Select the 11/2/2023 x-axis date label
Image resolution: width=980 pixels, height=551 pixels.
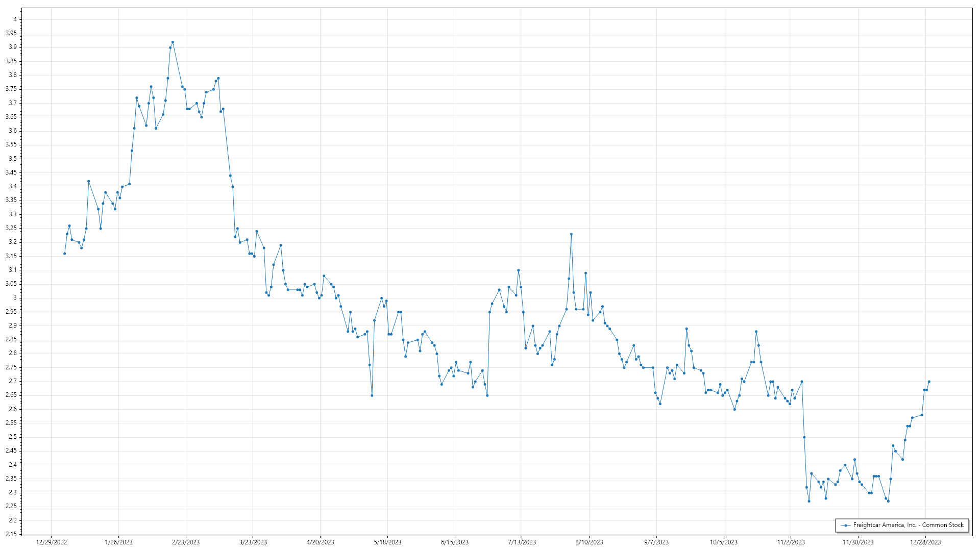[x=791, y=542]
